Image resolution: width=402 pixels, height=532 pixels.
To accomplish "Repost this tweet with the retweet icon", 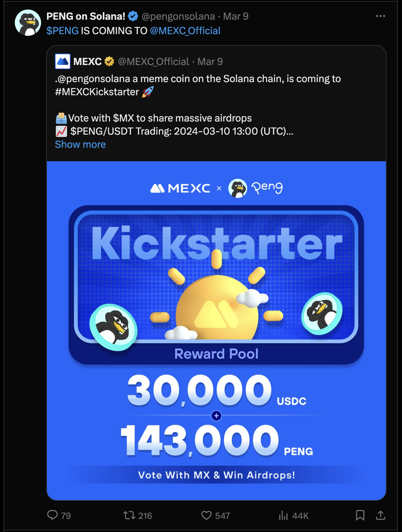I will (x=129, y=515).
